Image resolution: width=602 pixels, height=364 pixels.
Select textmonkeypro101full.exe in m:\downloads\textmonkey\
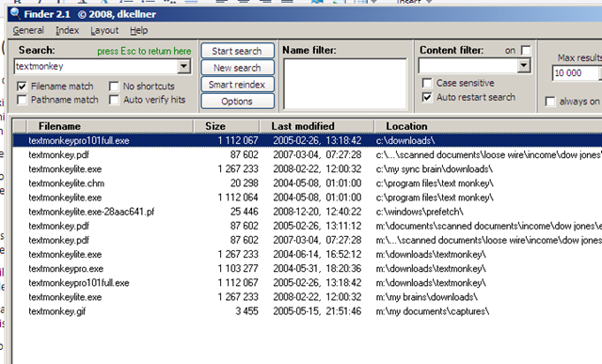[308, 282]
